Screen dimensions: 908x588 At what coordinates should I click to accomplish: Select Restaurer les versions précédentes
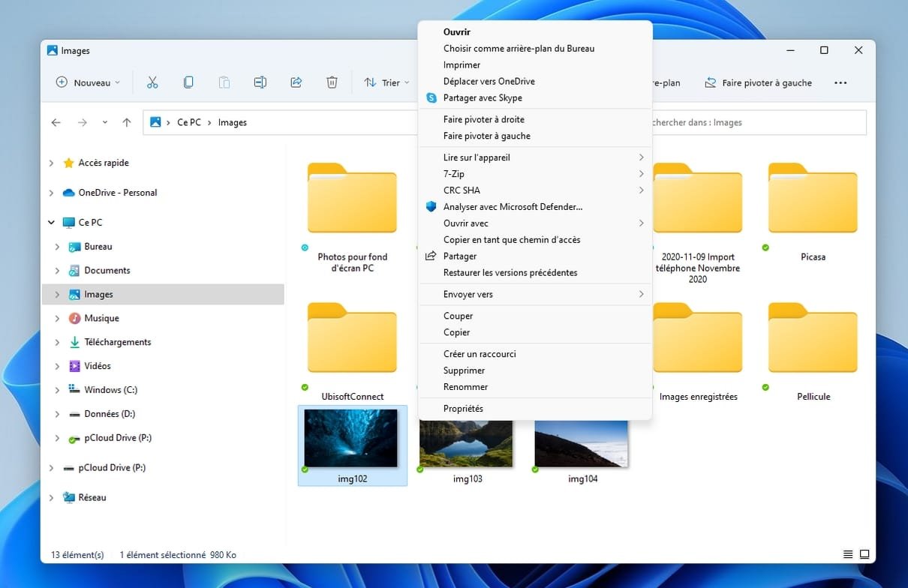534,273
